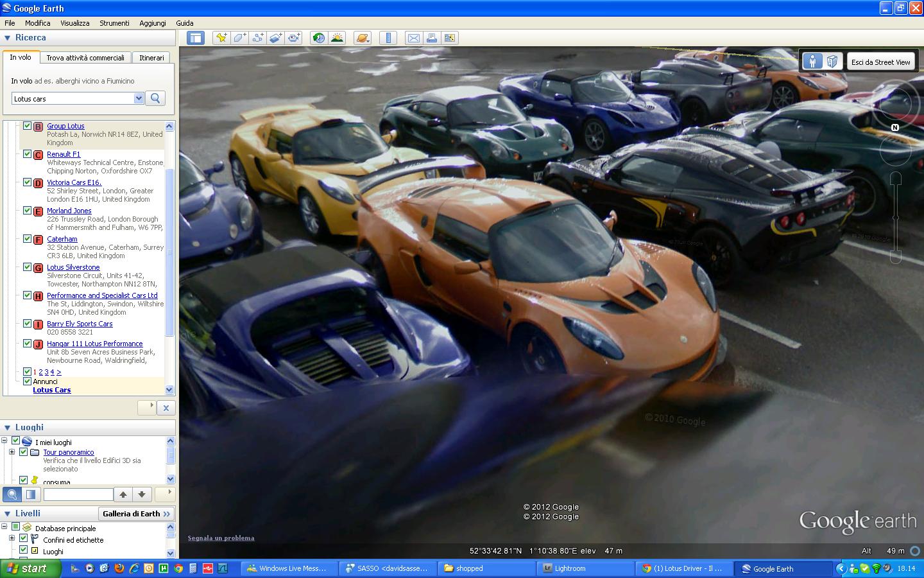Open the Visualizza menu
The width and height of the screenshot is (924, 578).
tap(75, 23)
